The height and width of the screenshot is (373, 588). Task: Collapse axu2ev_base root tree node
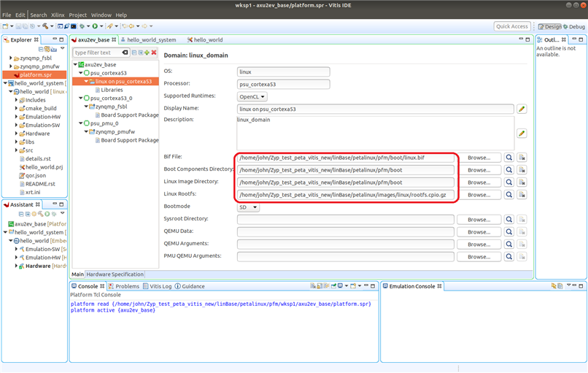pyautogui.click(x=75, y=64)
